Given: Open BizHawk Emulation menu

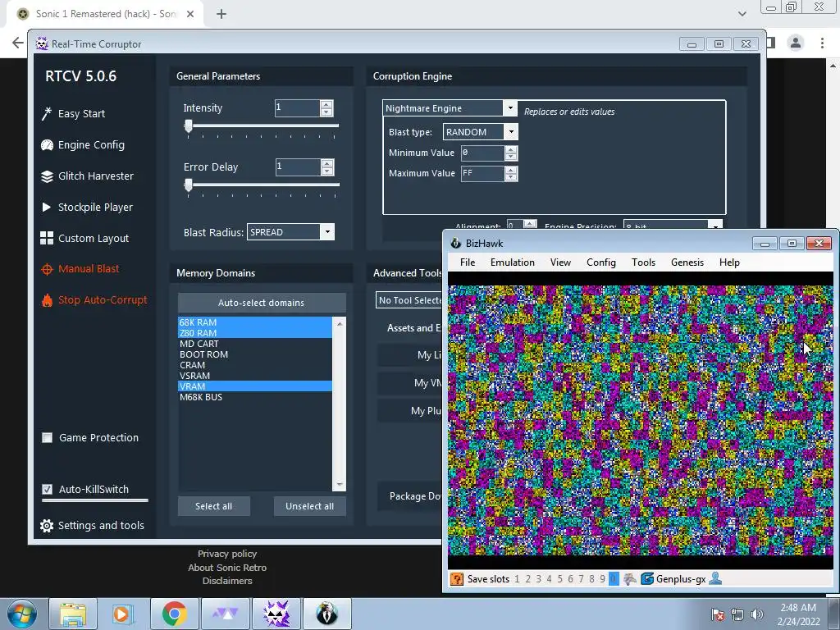Looking at the screenshot, I should coord(513,262).
